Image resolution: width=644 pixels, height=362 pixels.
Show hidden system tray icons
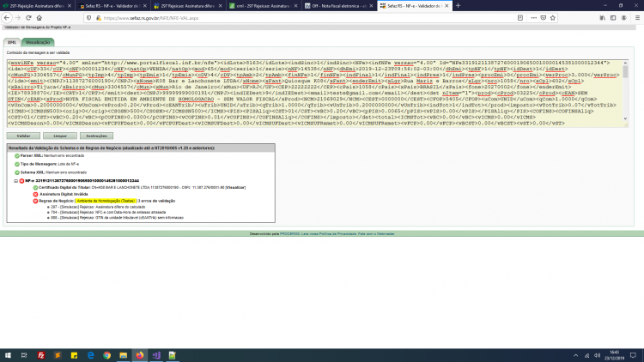coord(576,355)
